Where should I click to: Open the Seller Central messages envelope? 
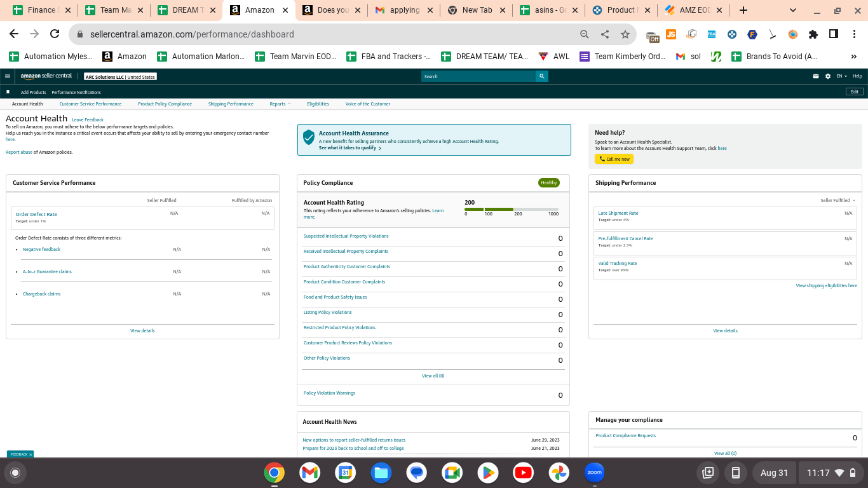[x=816, y=76]
